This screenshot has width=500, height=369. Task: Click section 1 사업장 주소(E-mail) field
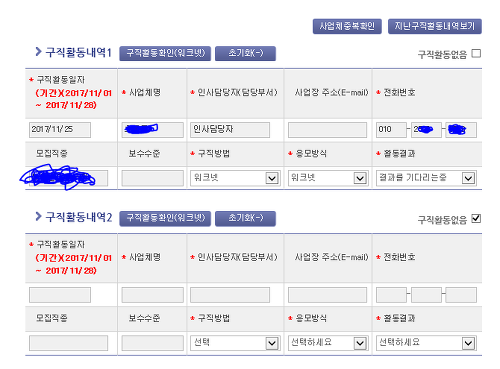pos(327,130)
